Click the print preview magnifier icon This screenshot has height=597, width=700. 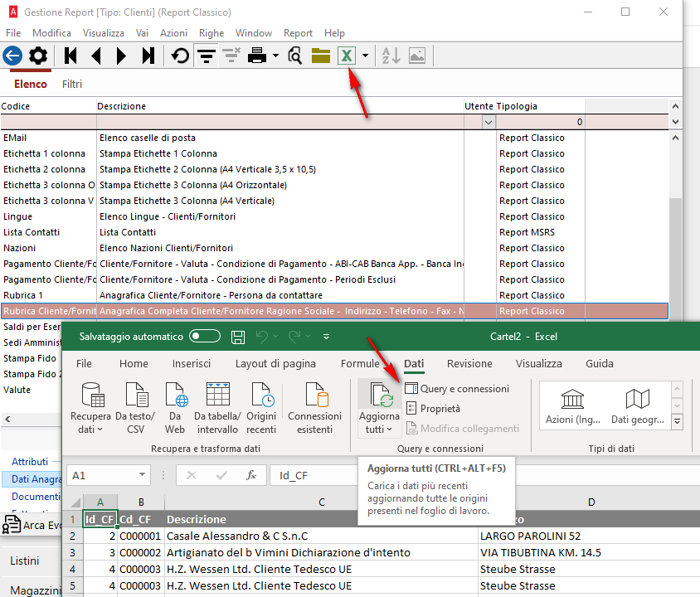pyautogui.click(x=294, y=56)
